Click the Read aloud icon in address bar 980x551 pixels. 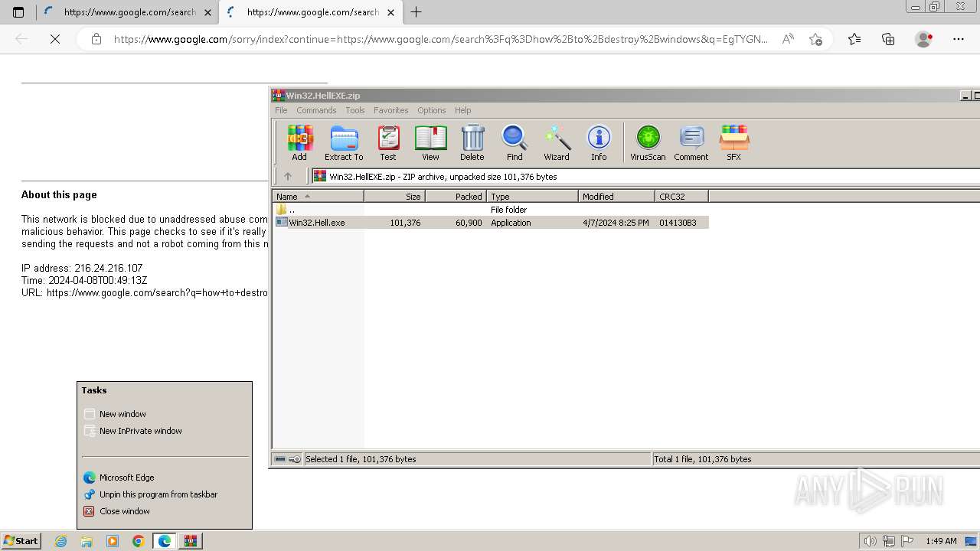coord(787,39)
